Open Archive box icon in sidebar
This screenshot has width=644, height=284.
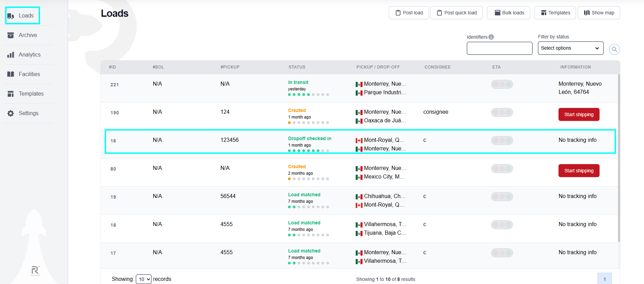point(11,35)
